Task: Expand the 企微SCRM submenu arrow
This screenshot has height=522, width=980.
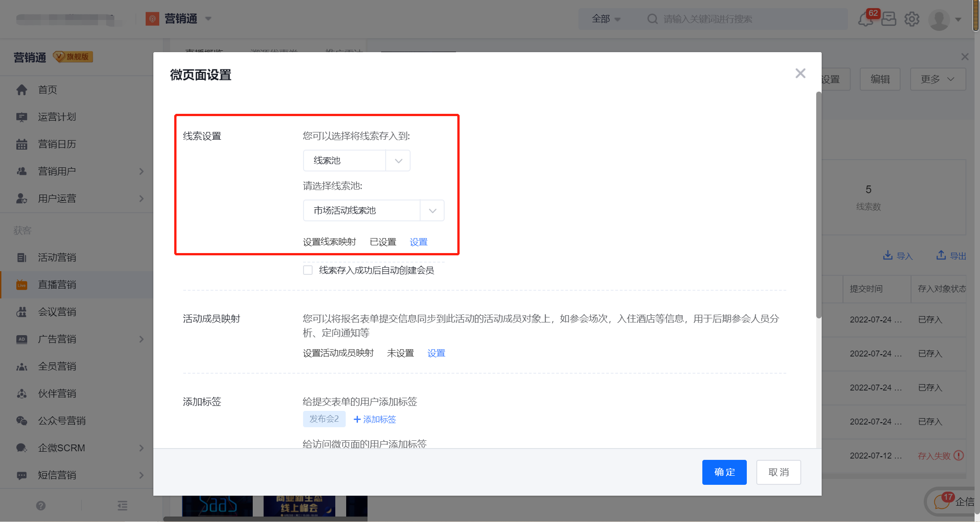Action: tap(142, 448)
